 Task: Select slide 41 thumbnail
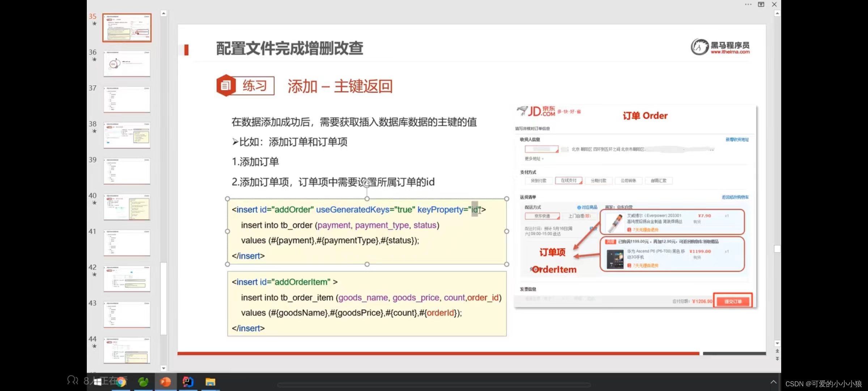127,243
